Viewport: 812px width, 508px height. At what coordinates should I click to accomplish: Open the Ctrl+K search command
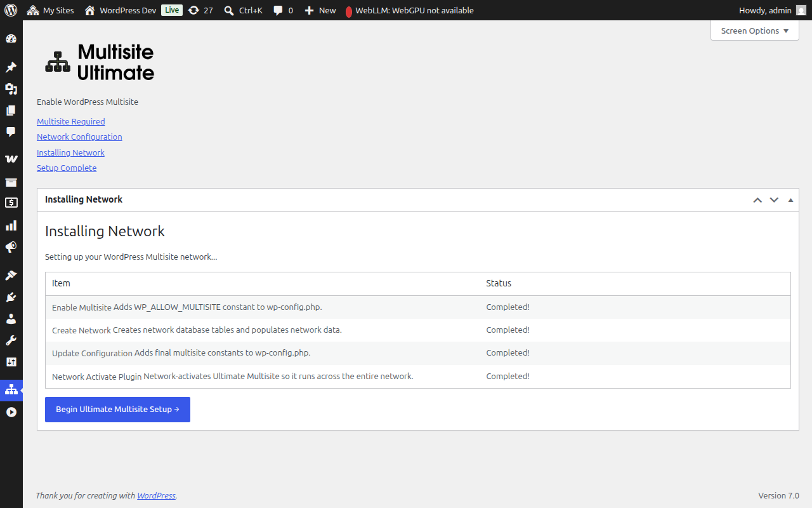click(243, 10)
